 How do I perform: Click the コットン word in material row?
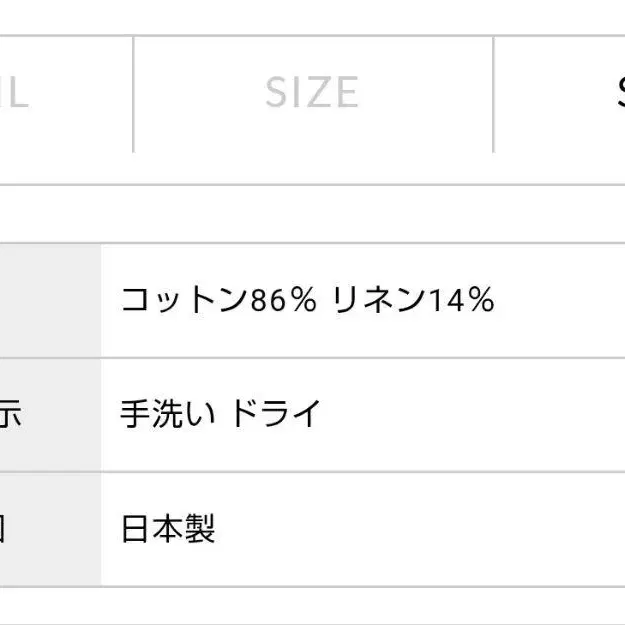click(x=184, y=300)
